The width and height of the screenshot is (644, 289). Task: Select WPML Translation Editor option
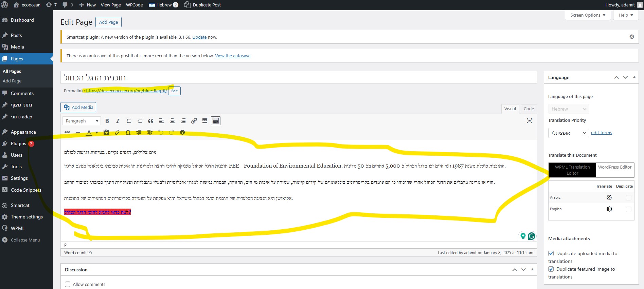coord(572,170)
